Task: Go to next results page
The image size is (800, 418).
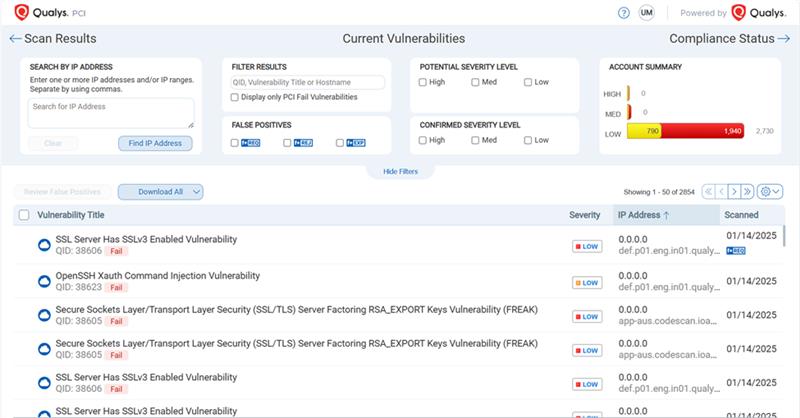Action: pyautogui.click(x=734, y=192)
